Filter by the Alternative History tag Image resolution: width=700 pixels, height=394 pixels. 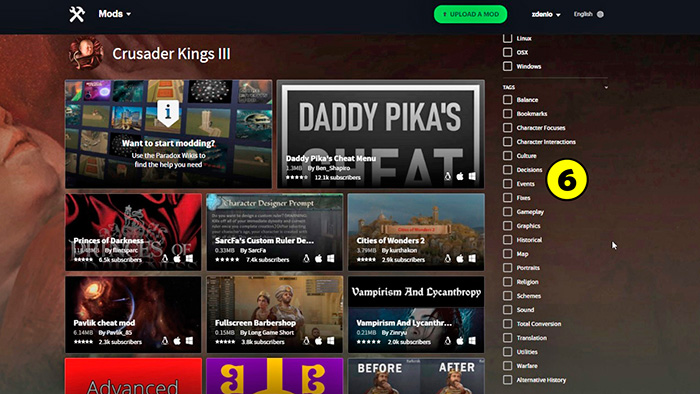pyautogui.click(x=508, y=380)
